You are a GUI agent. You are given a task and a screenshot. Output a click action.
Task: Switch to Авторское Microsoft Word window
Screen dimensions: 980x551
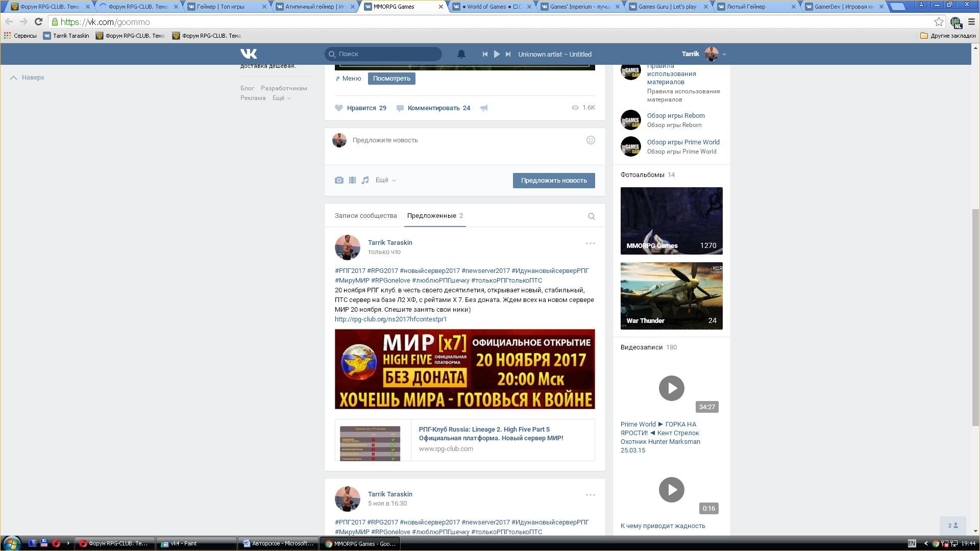[x=278, y=544]
